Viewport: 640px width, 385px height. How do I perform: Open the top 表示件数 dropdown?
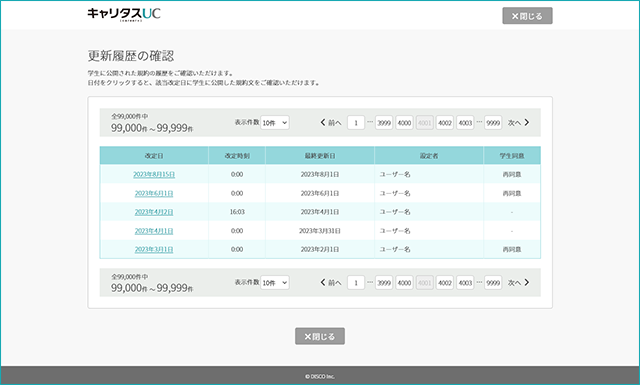[x=275, y=122]
